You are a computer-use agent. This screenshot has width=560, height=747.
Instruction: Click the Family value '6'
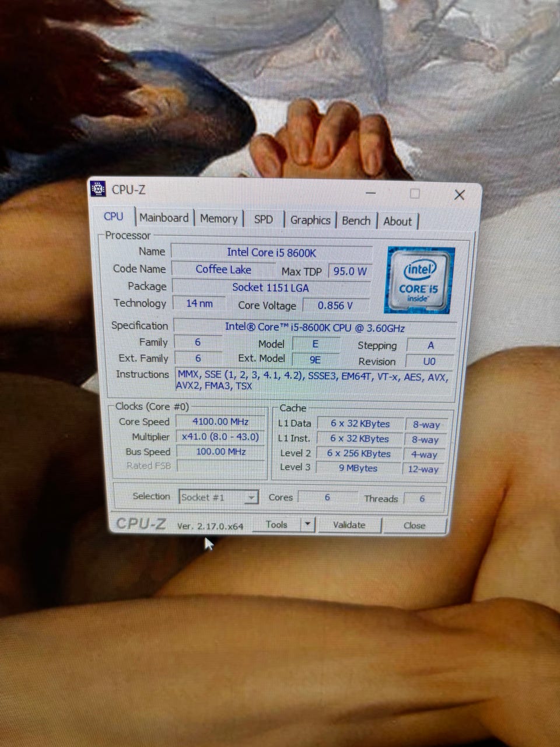pos(198,342)
